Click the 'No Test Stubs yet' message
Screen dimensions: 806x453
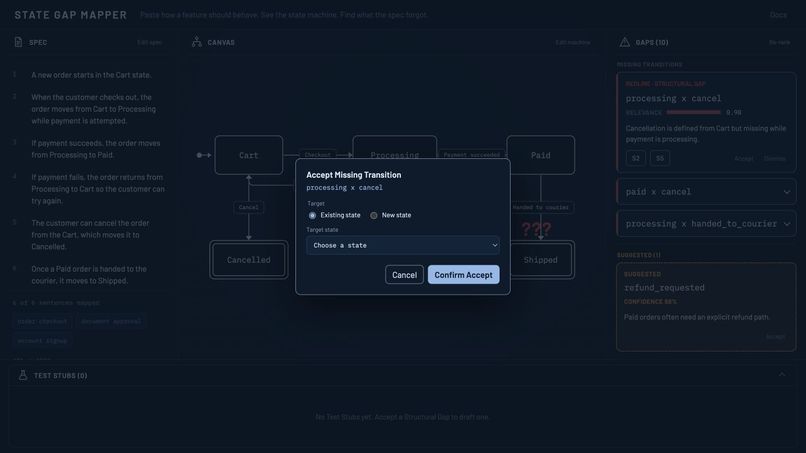pos(402,417)
